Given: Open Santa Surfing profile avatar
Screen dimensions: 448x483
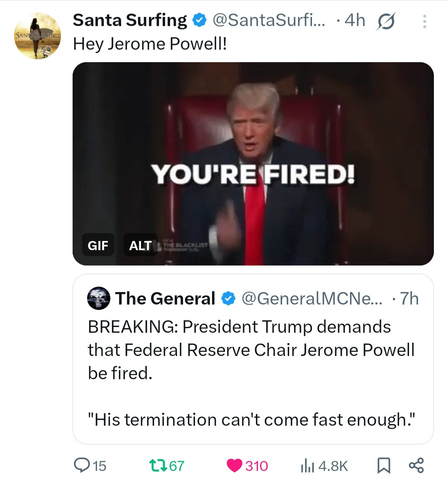Looking at the screenshot, I should 38,36.
